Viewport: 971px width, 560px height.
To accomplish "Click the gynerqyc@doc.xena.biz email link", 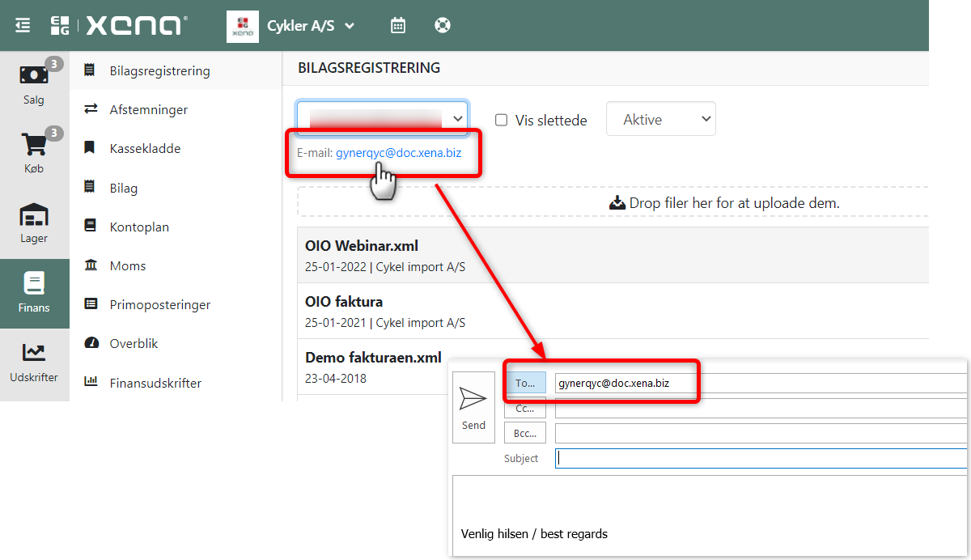I will (399, 152).
